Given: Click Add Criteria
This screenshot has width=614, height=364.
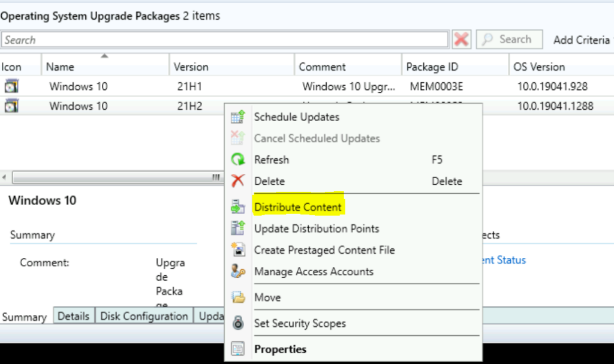Looking at the screenshot, I should tap(581, 40).
